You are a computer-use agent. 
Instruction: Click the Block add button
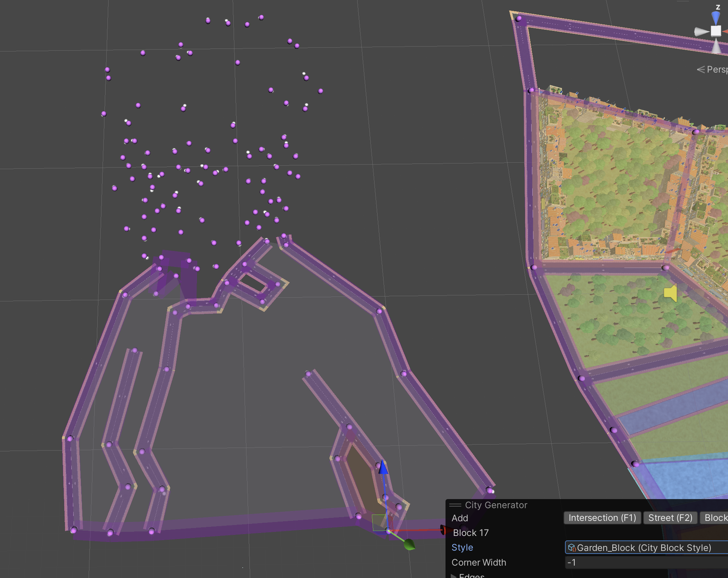(x=714, y=518)
